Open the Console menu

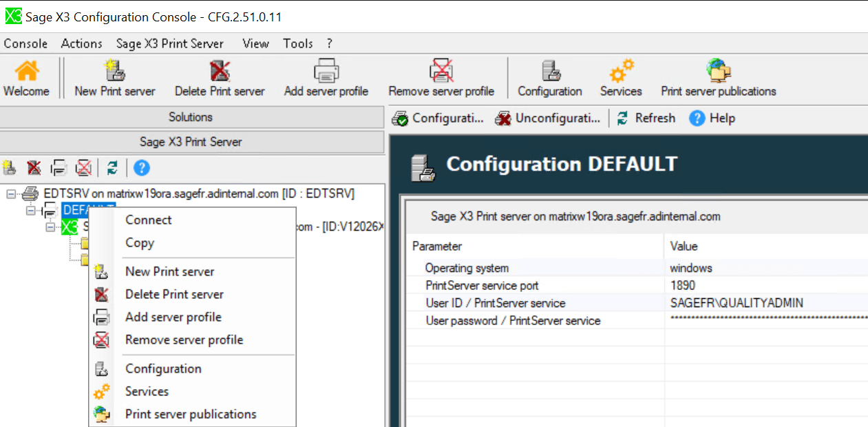click(25, 43)
